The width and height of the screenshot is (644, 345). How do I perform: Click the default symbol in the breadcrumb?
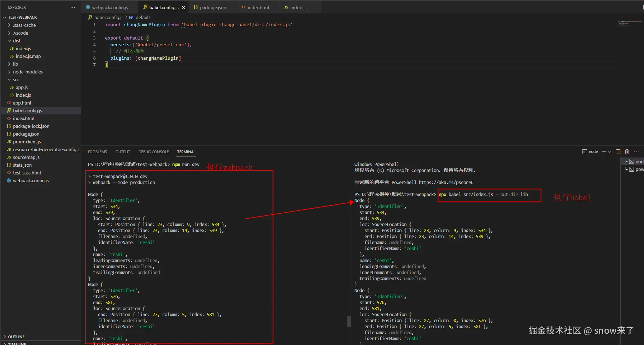(x=143, y=17)
